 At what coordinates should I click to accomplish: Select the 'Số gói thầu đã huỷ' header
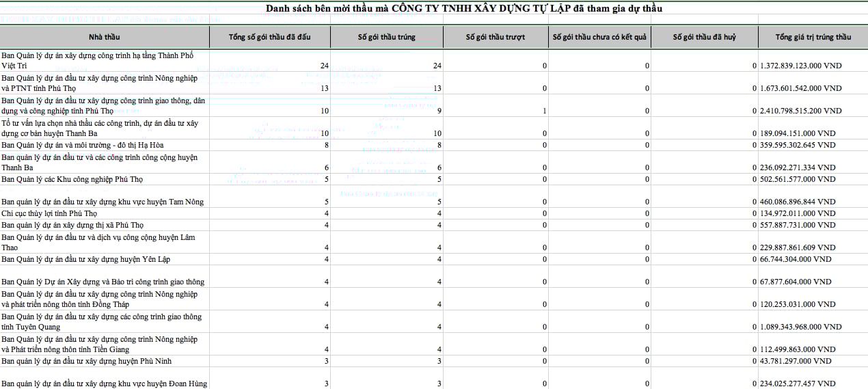pos(704,37)
